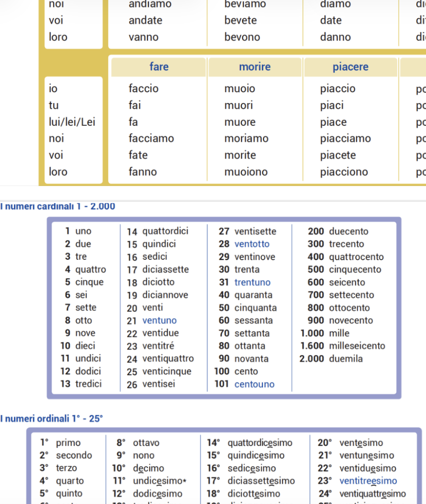The image size is (426, 504).
Task: Click the ordinal 'ottavo'
Action: pos(146,443)
